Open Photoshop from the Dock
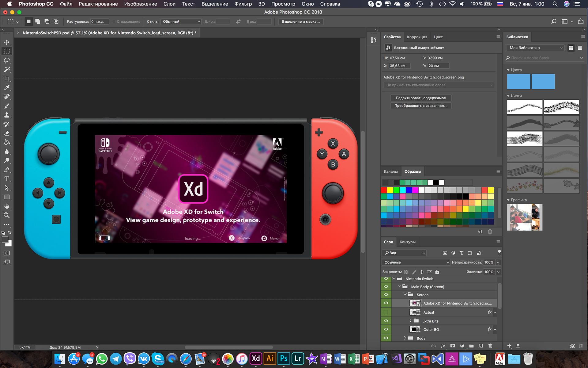Viewport: 588px width, 368px height. point(284,358)
